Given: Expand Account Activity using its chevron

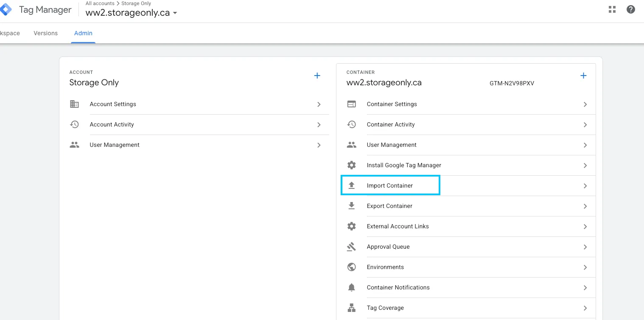Looking at the screenshot, I should click(x=319, y=125).
